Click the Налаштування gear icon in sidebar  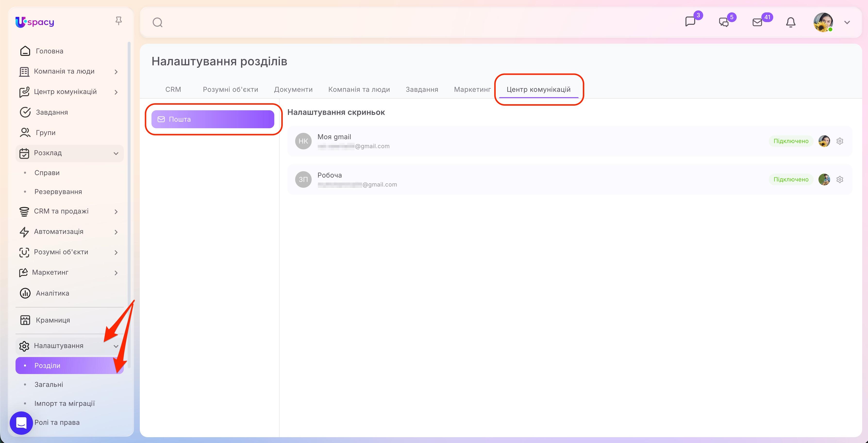pos(24,346)
